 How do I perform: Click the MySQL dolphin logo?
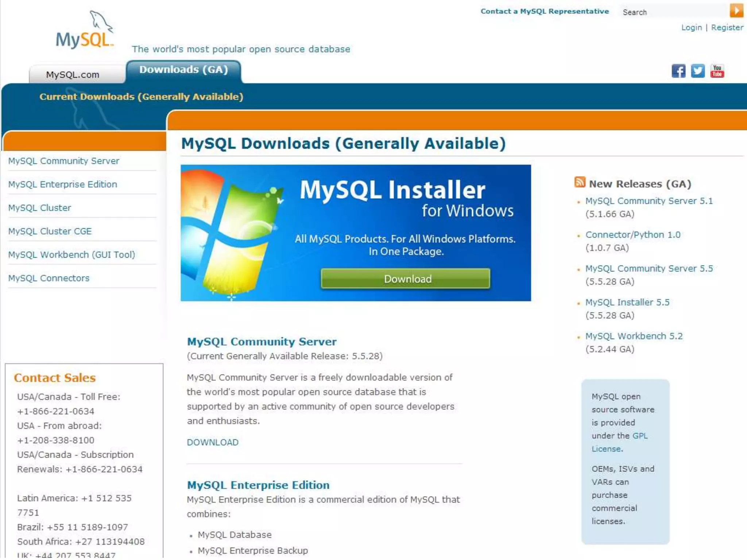[85, 30]
